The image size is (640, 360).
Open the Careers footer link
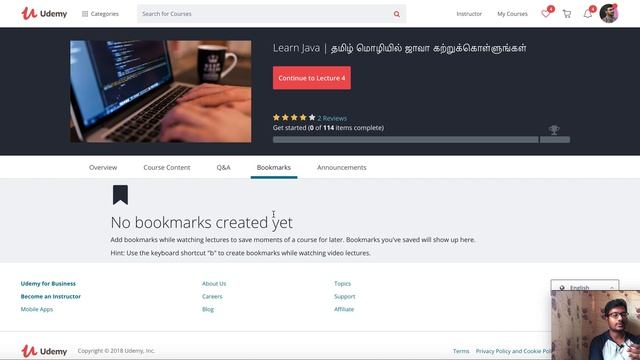(212, 296)
